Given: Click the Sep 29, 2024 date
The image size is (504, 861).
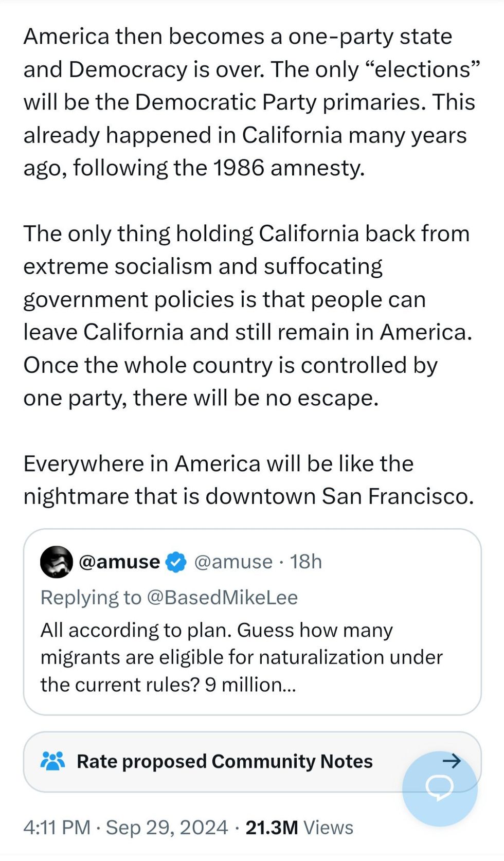Looking at the screenshot, I should 167,827.
